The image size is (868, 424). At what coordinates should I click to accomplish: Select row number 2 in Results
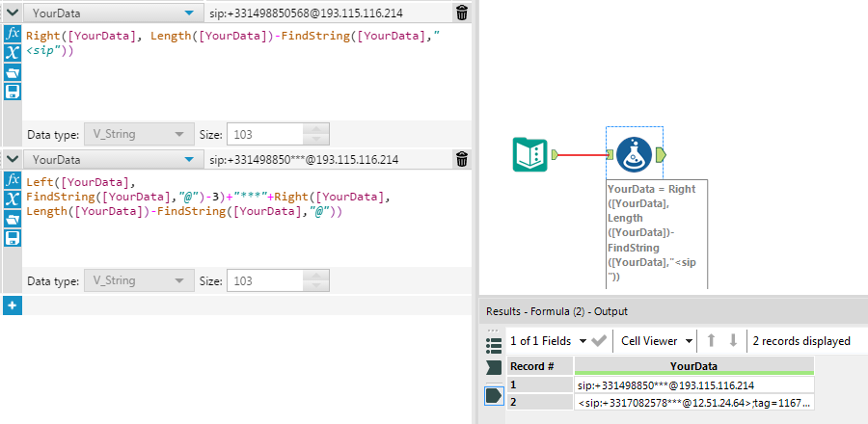point(540,403)
